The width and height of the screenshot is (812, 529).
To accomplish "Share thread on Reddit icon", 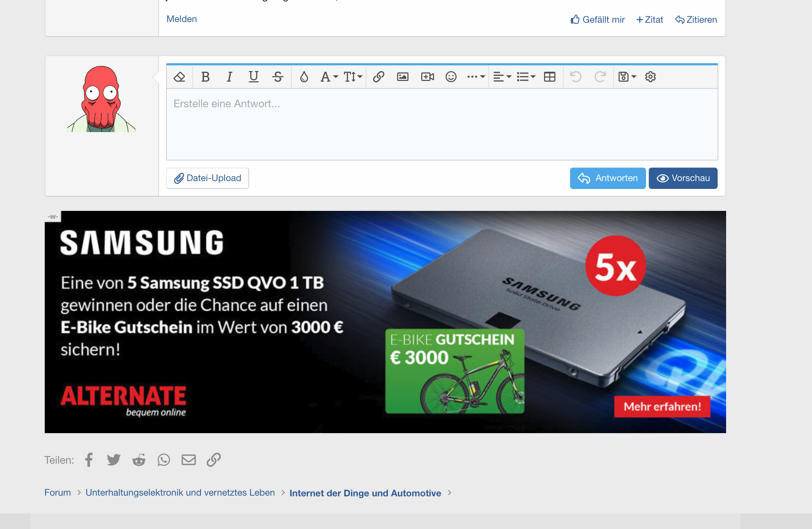I will point(139,460).
